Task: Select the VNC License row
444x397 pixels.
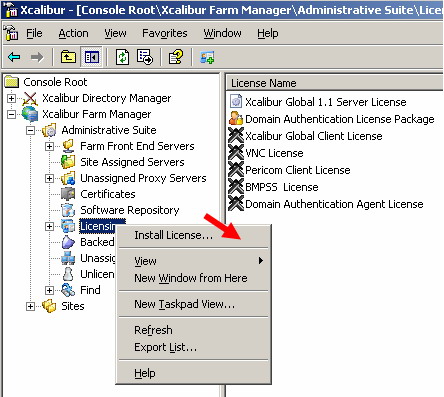Action: (x=274, y=153)
